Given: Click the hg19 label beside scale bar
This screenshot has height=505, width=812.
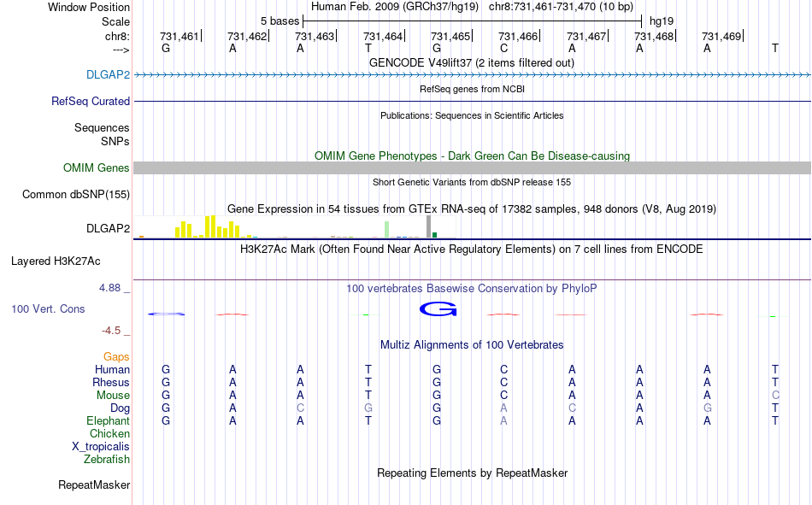Looking at the screenshot, I should [662, 21].
